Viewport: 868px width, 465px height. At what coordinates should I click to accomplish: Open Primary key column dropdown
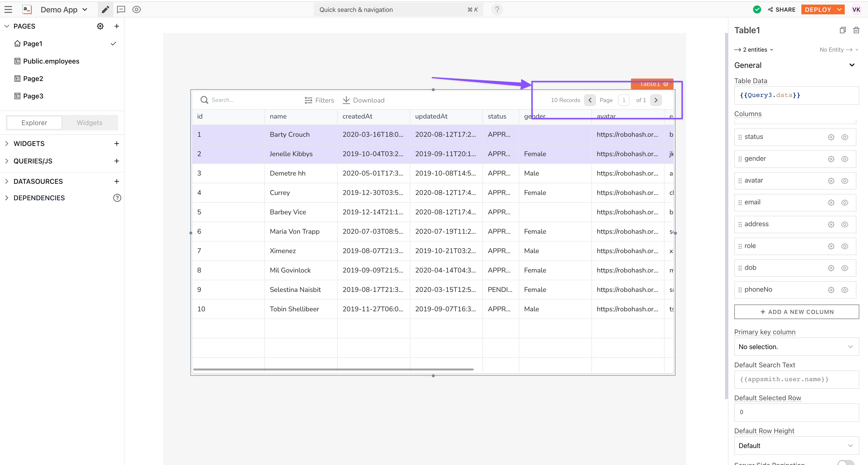tap(796, 347)
